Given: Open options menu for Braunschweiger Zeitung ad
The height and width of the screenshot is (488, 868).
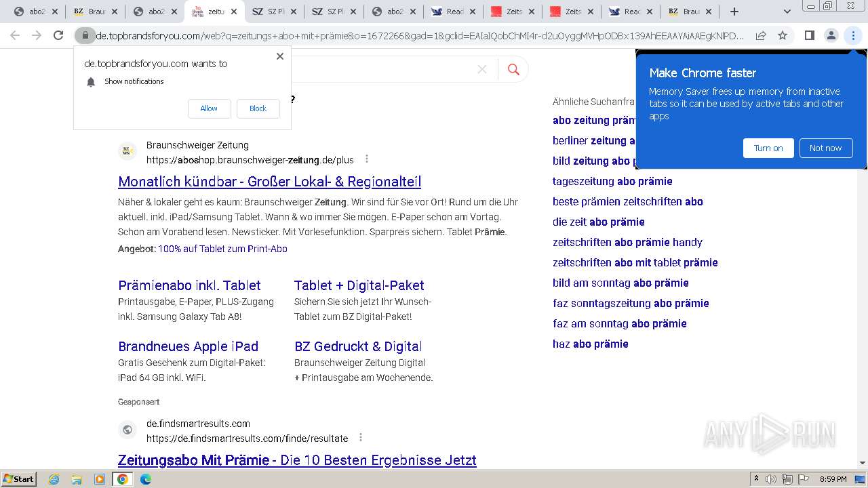Looking at the screenshot, I should click(367, 159).
